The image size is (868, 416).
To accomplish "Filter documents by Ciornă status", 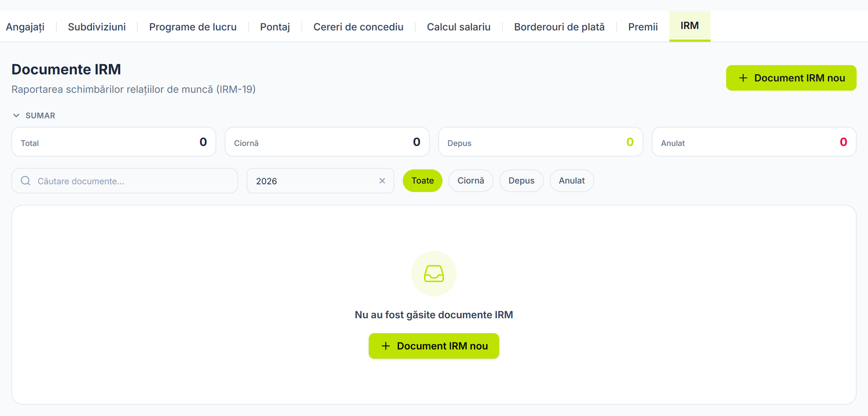I will click(470, 181).
